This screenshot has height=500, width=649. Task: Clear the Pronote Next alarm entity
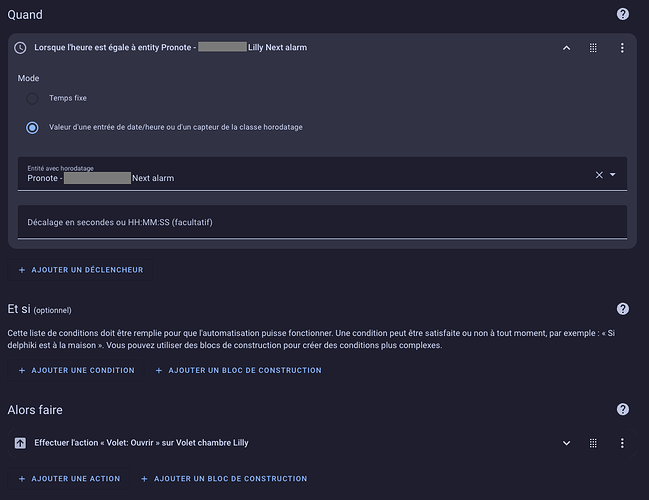coord(599,174)
